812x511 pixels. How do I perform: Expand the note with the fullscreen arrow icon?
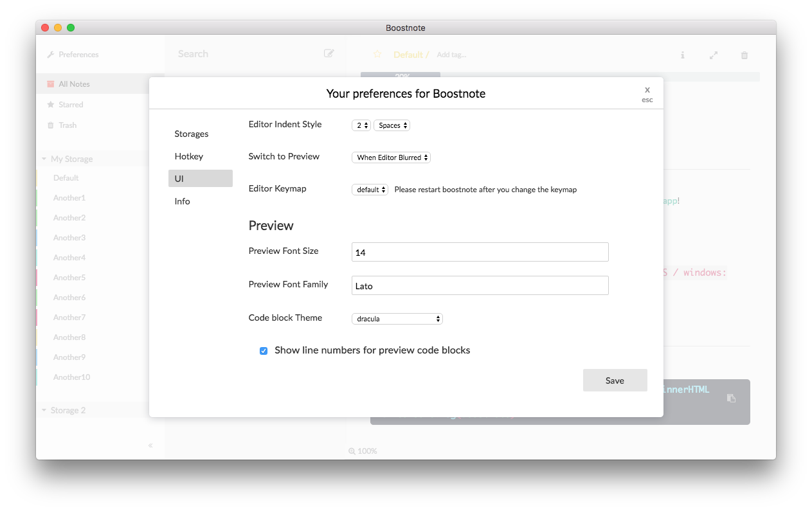pos(713,55)
